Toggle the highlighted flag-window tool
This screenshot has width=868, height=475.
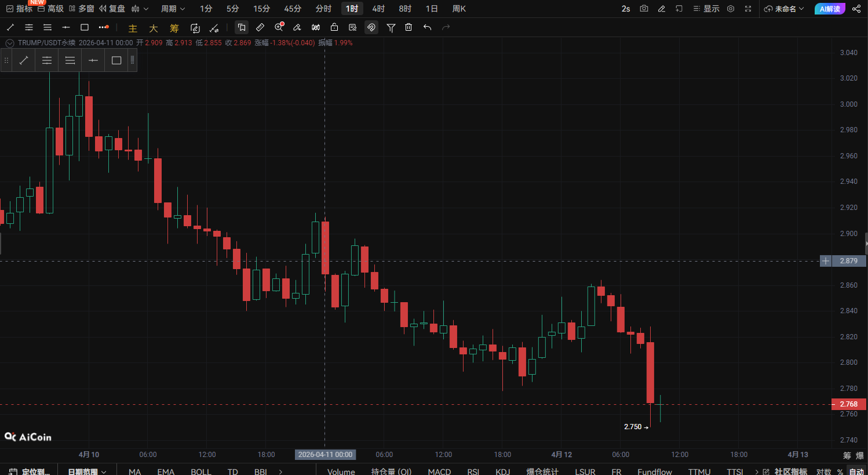242,27
